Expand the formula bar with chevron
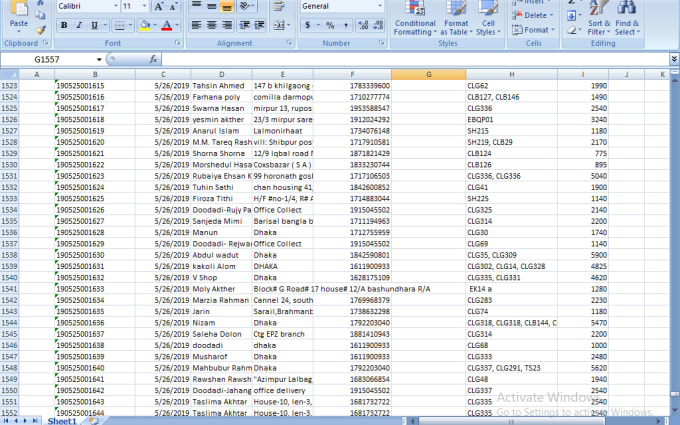 click(674, 59)
